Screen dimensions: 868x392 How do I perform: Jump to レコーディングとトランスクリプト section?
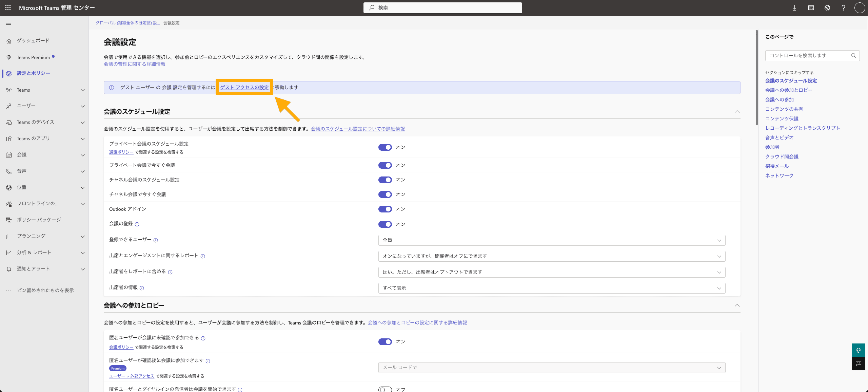802,128
